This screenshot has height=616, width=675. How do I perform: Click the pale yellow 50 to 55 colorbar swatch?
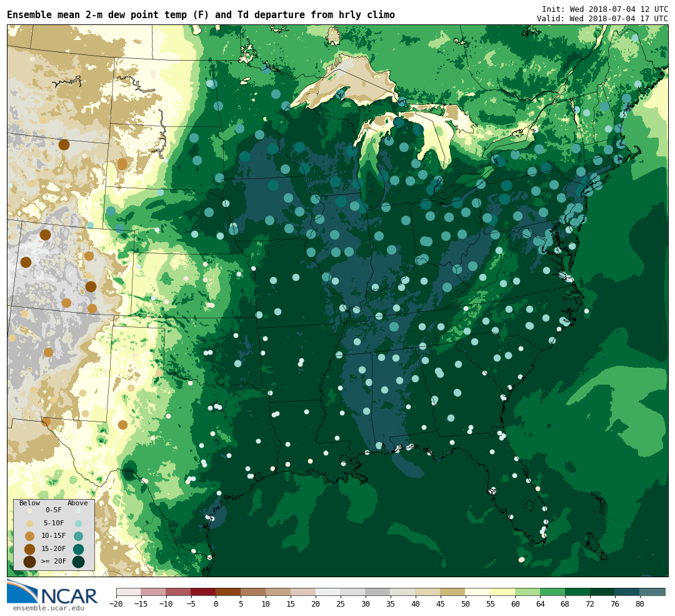[477, 592]
